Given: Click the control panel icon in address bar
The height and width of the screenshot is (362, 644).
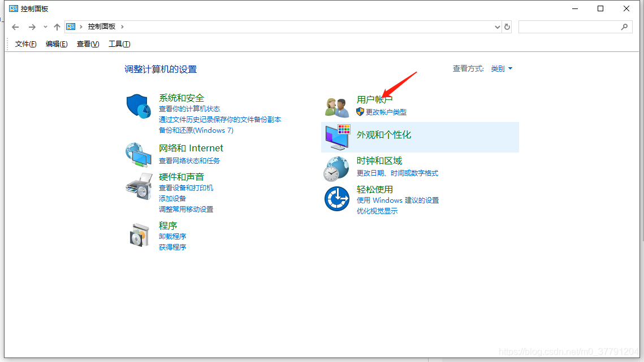Looking at the screenshot, I should (x=71, y=27).
